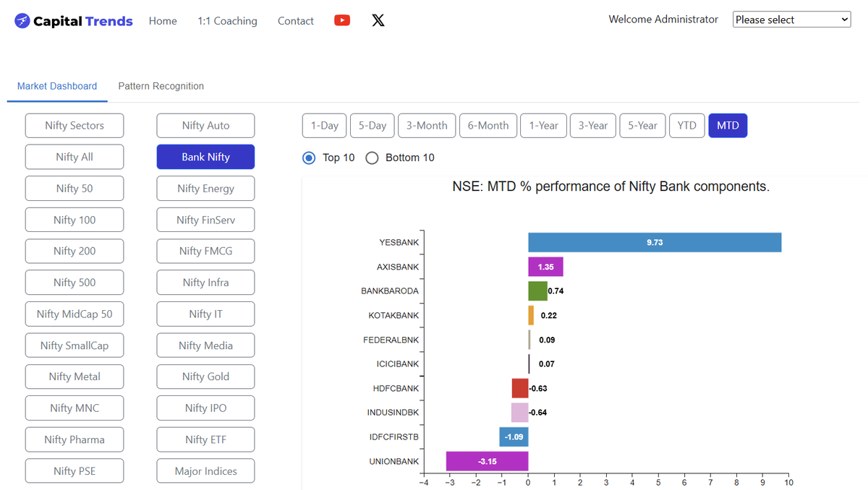
Task: Show the Nifty PSE index
Action: (x=75, y=471)
